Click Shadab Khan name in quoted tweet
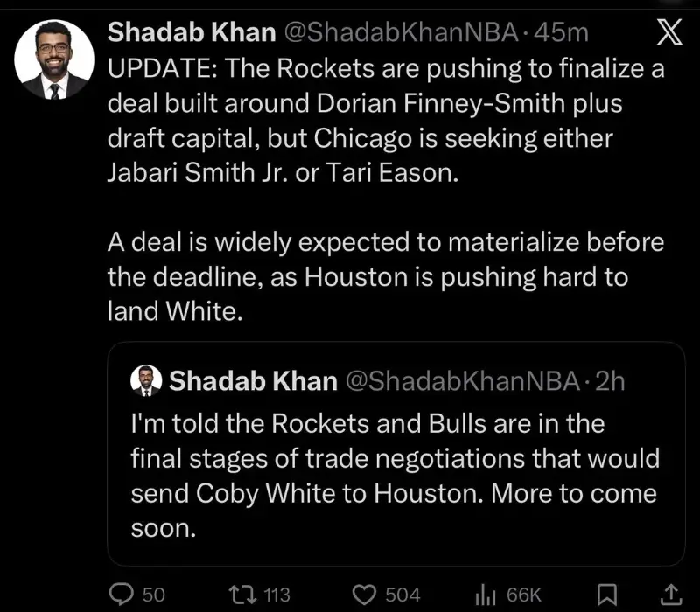Image resolution: width=700 pixels, height=612 pixels. coord(253,381)
